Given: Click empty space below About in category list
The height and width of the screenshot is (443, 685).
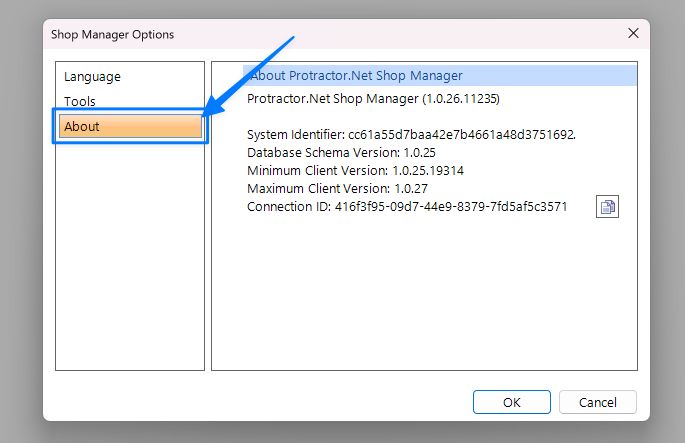Looking at the screenshot, I should tap(130, 260).
